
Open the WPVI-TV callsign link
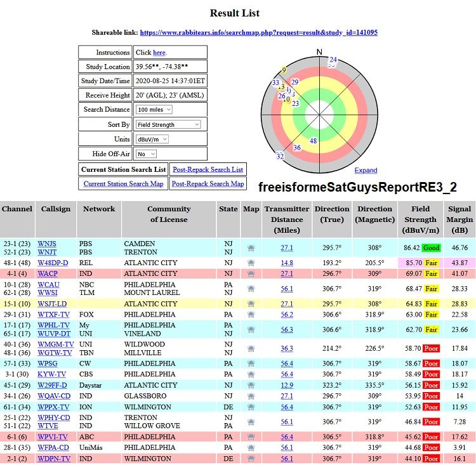54,437
